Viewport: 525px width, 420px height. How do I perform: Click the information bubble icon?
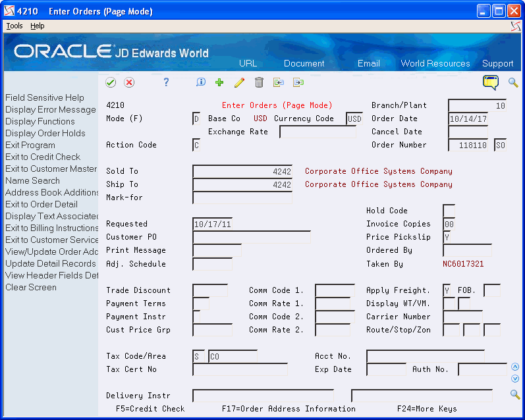pos(201,82)
